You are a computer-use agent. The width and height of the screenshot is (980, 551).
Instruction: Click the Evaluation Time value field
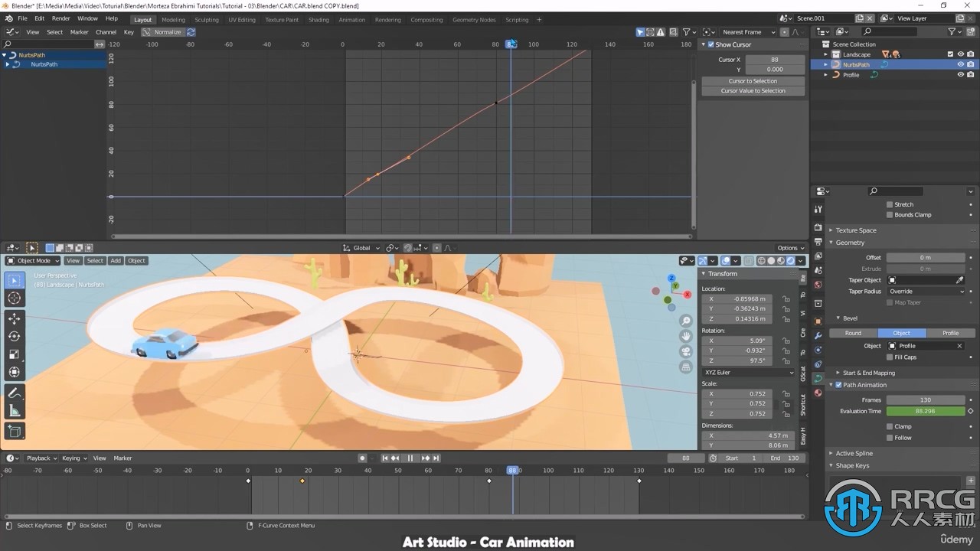click(x=925, y=412)
